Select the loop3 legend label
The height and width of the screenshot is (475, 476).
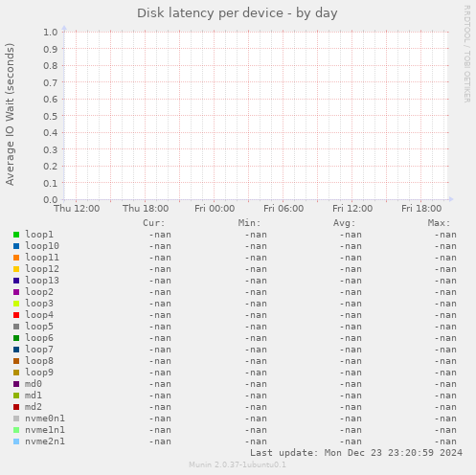point(39,304)
